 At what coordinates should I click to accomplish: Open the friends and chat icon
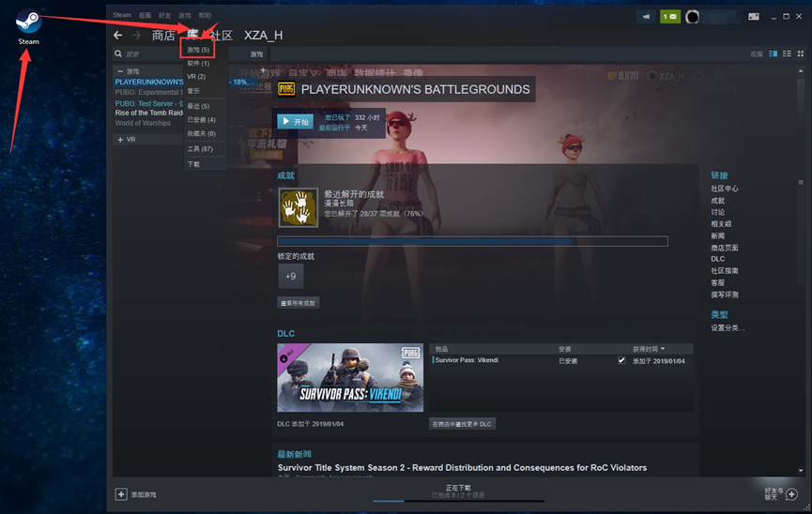[x=792, y=493]
